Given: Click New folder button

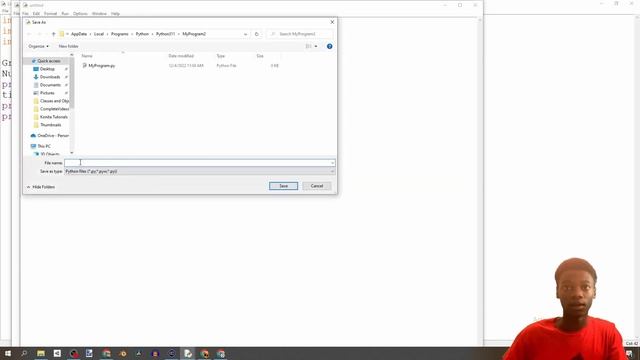Looking at the screenshot, I should pos(68,46).
